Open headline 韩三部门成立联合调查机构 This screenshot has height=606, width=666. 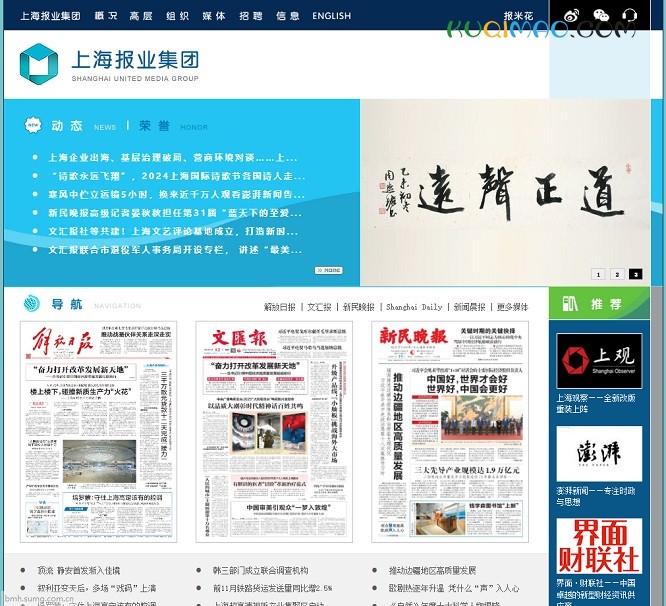pos(260,570)
